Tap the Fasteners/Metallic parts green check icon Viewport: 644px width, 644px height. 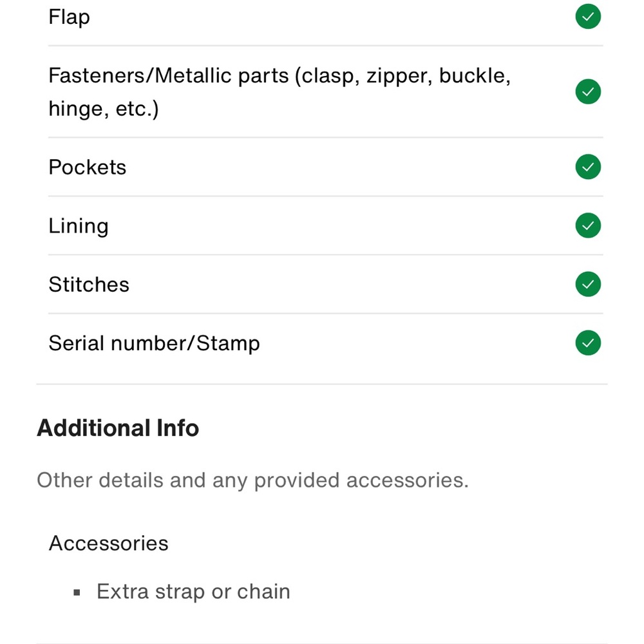[587, 92]
